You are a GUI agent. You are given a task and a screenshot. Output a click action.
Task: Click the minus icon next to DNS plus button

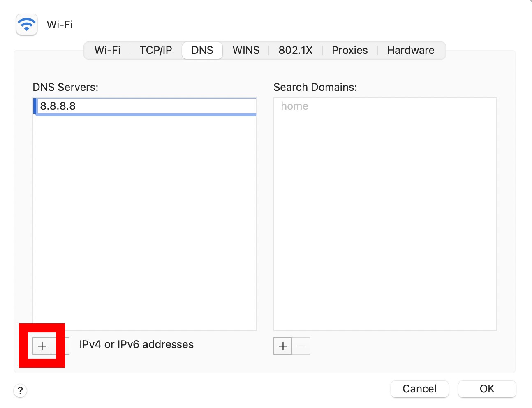click(61, 346)
